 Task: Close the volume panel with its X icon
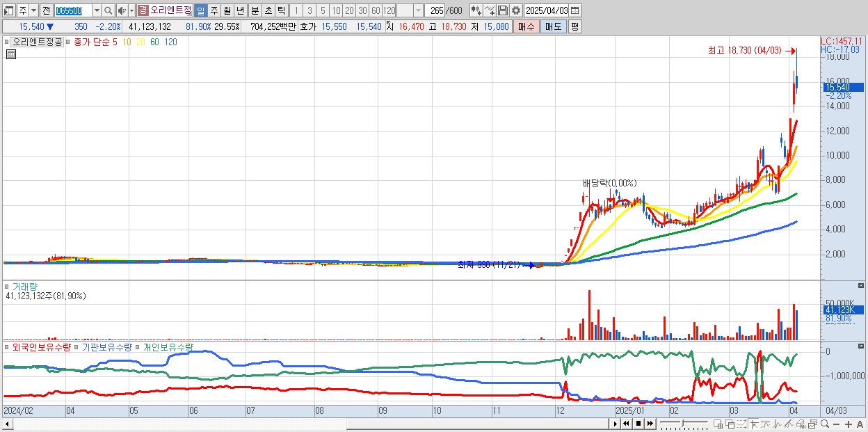[862, 285]
